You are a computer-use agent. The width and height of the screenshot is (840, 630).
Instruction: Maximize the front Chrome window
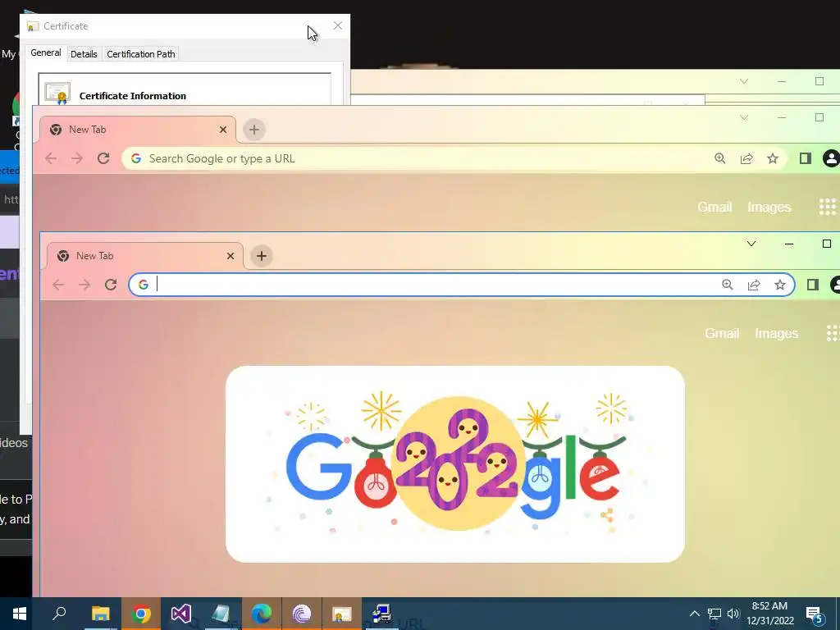(827, 244)
